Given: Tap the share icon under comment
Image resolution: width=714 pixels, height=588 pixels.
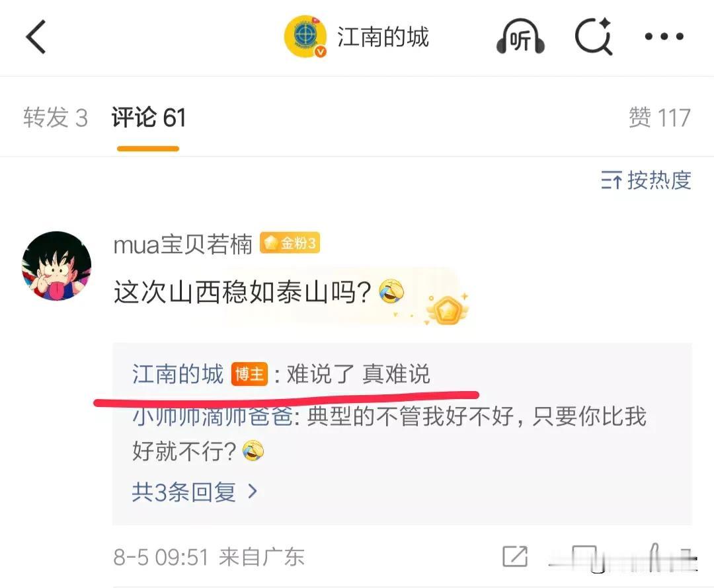Looking at the screenshot, I should click(x=515, y=556).
